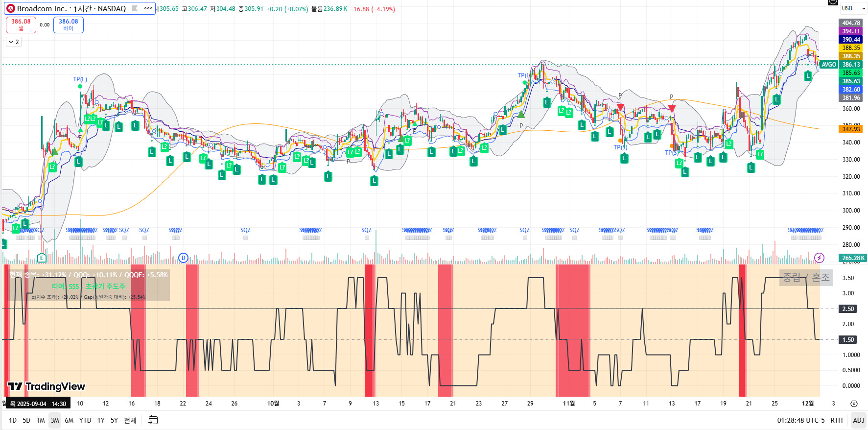868x430 pixels.
Task: Click the red down triangle near November 13
Action: [x=672, y=108]
